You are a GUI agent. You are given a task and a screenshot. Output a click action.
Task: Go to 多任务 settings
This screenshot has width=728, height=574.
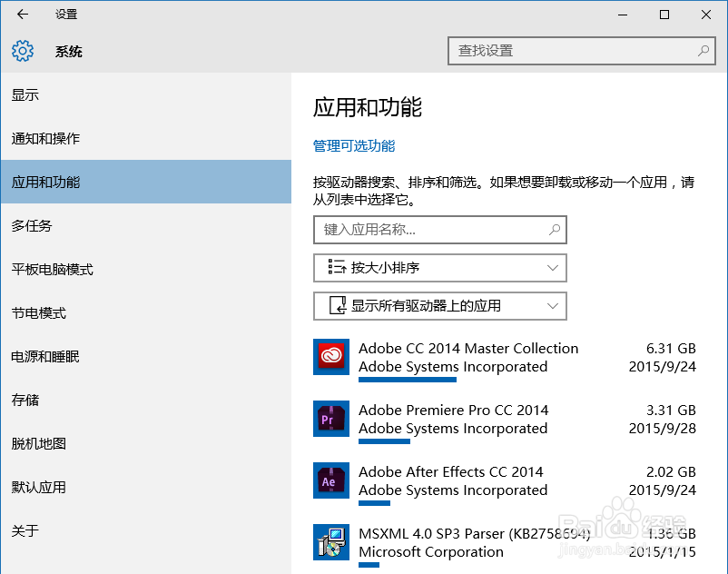click(146, 225)
